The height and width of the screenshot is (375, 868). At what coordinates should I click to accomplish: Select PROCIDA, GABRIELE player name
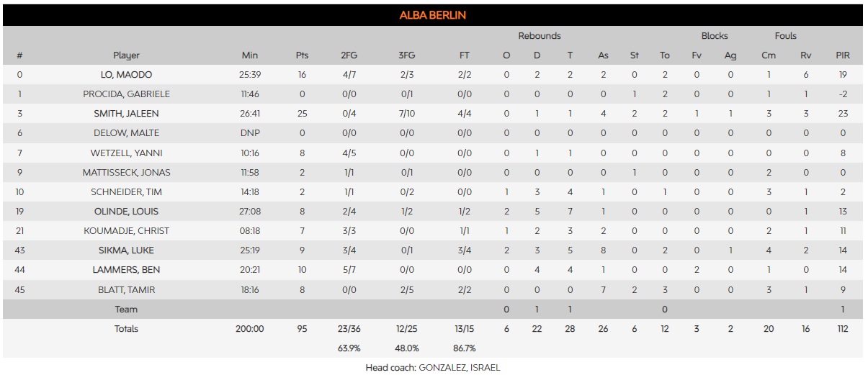point(126,94)
